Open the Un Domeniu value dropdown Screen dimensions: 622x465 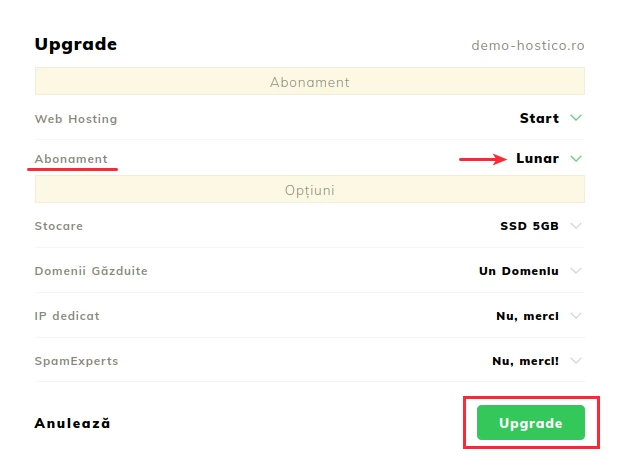(518, 271)
